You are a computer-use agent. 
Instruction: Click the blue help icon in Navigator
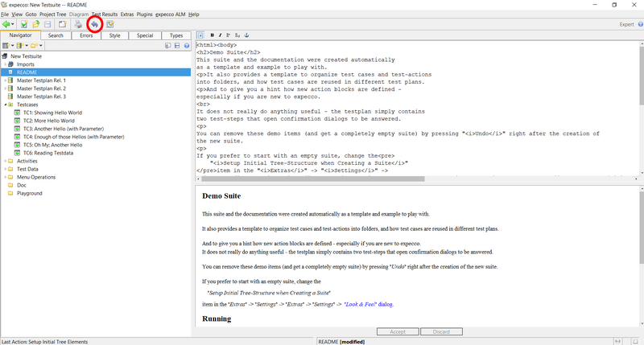(x=187, y=46)
